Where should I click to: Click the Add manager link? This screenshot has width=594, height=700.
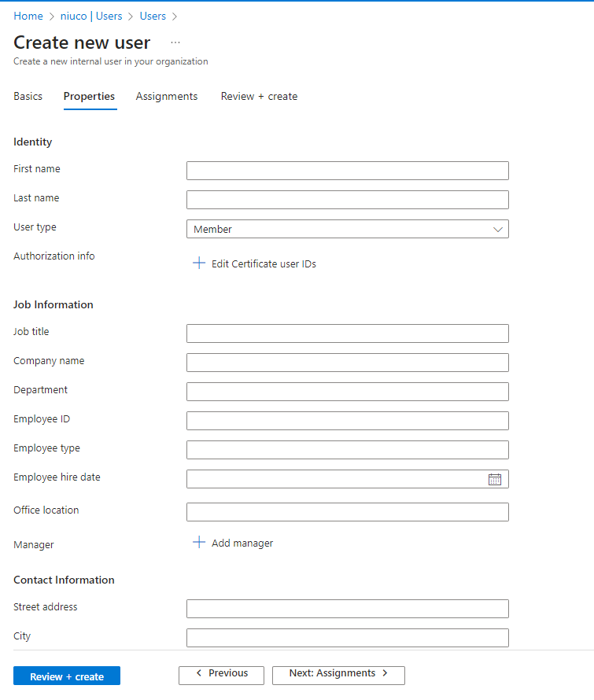click(242, 543)
